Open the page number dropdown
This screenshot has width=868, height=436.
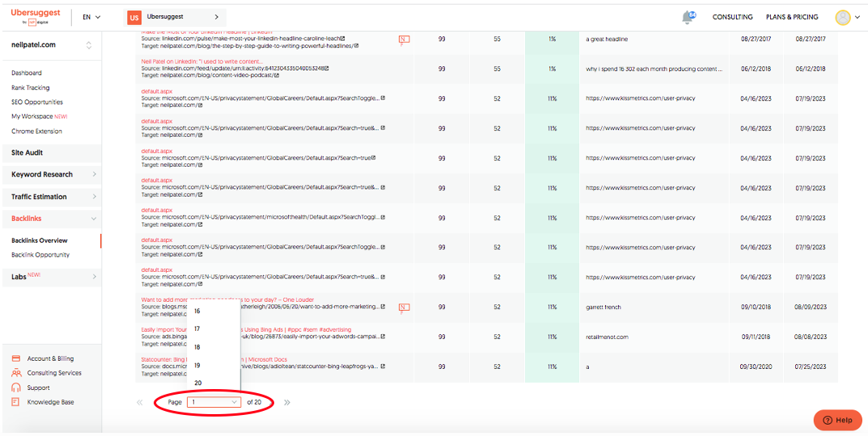[x=214, y=402]
